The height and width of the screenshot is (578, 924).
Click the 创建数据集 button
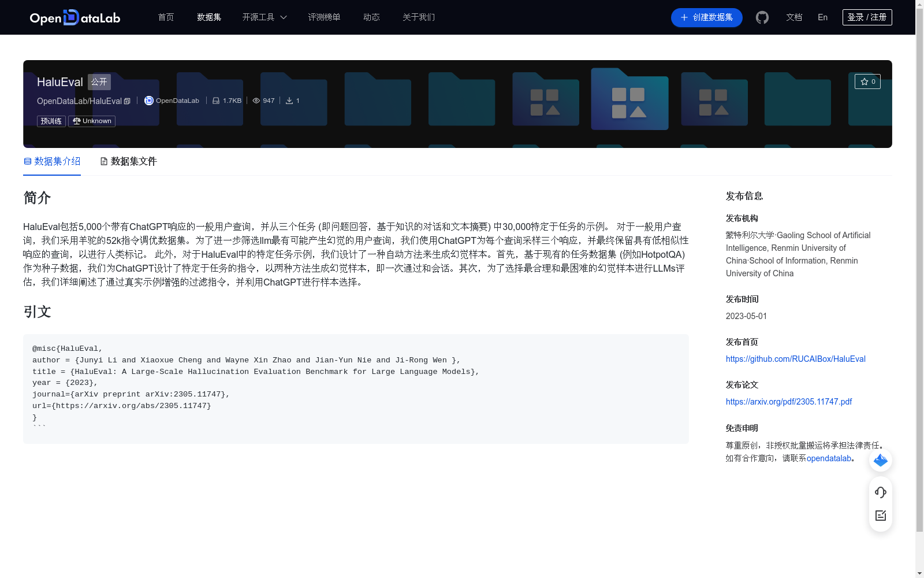(x=707, y=17)
